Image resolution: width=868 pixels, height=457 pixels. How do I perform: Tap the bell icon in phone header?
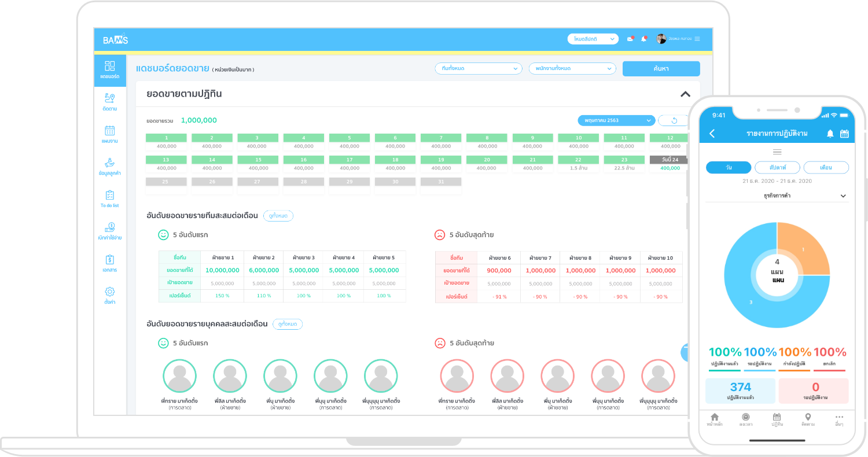(830, 134)
